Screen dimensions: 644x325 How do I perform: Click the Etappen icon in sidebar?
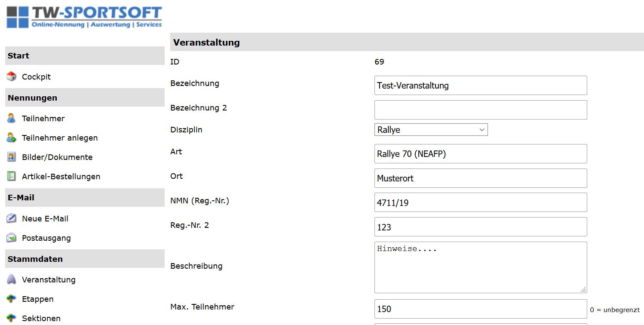[x=12, y=299]
